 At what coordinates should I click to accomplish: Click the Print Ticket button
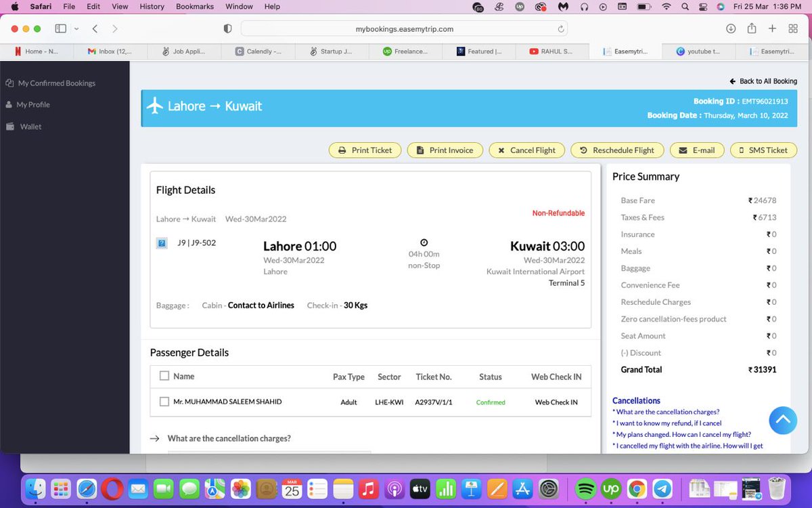pyautogui.click(x=365, y=150)
